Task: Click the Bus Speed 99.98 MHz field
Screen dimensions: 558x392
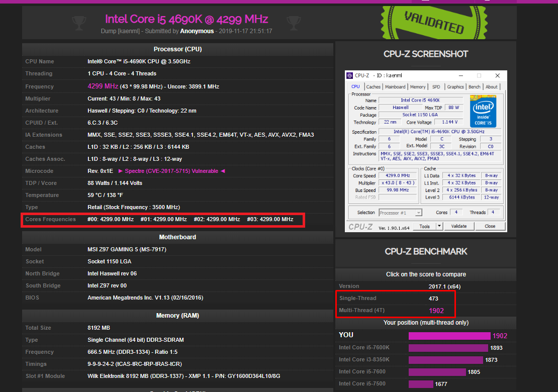Action: (x=398, y=190)
